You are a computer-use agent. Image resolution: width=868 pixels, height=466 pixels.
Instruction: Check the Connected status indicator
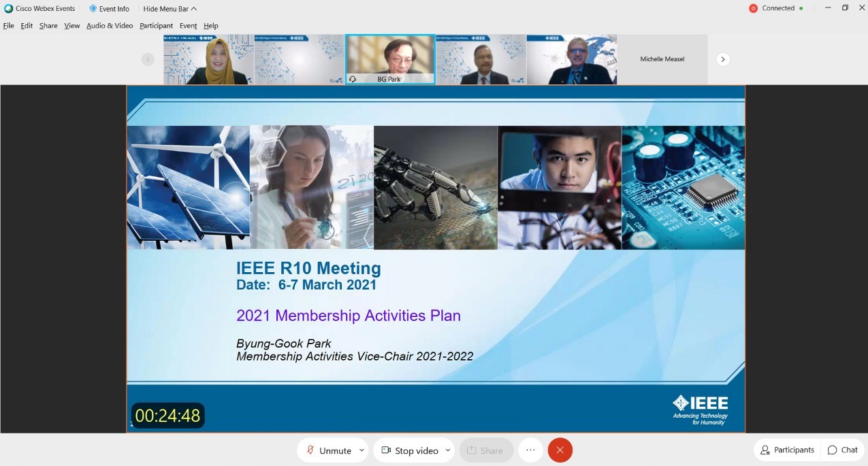coord(776,8)
